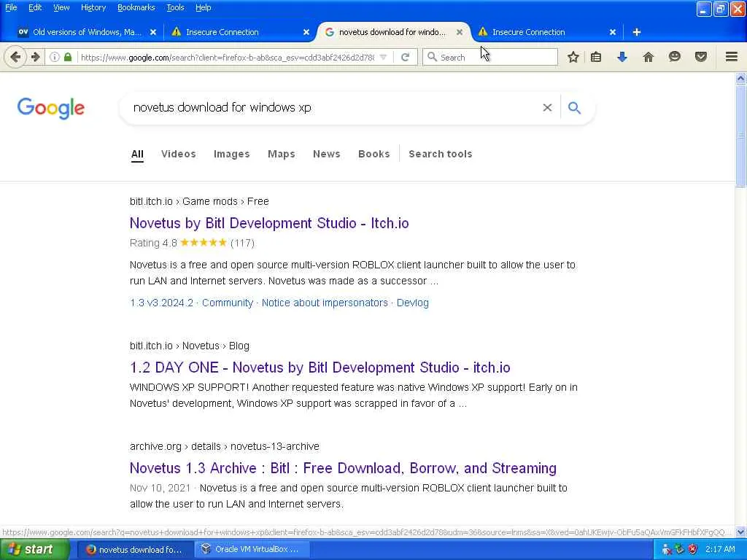Click the novetus download taskbar button

point(135,549)
